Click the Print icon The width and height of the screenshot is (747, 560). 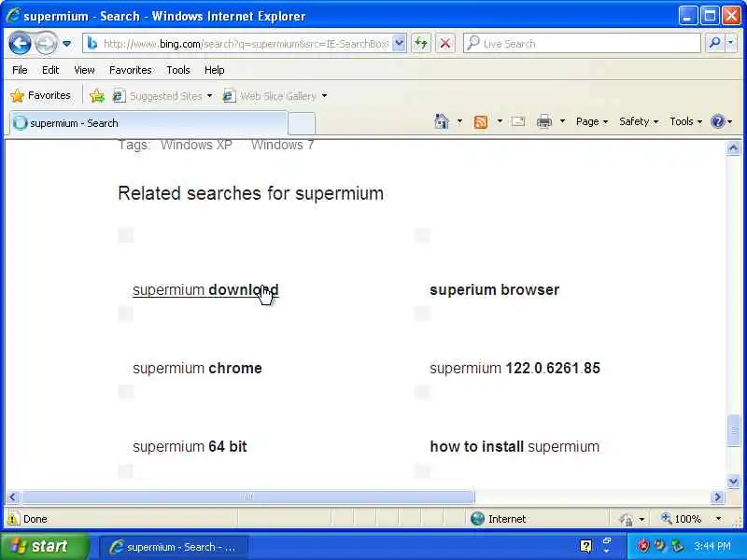(544, 121)
